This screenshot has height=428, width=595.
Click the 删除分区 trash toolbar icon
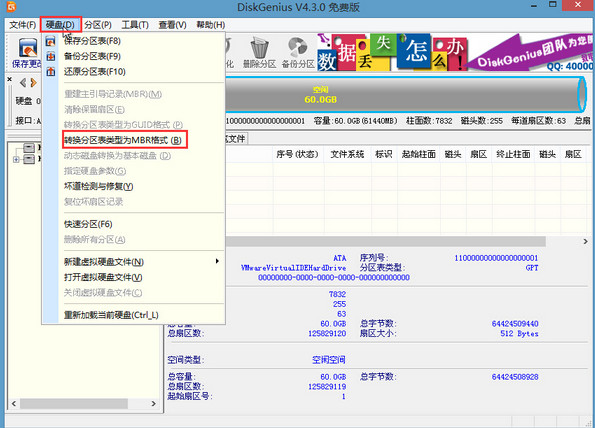pos(260,53)
